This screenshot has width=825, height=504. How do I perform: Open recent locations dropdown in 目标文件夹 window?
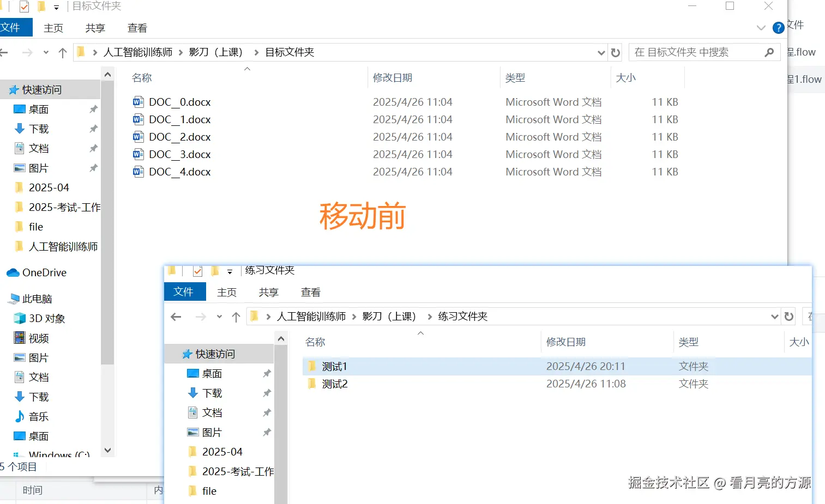[x=46, y=52]
